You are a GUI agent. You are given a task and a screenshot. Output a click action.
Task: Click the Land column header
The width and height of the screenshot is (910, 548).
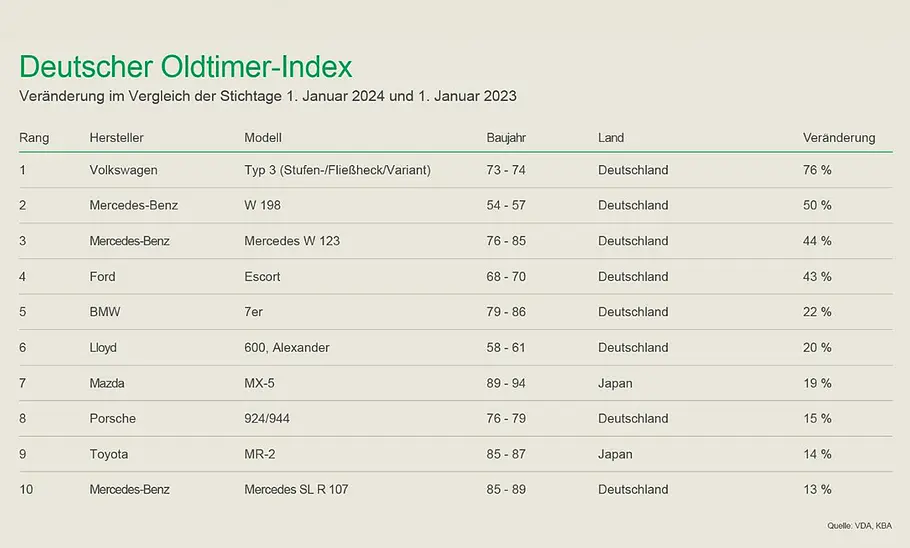click(x=611, y=138)
